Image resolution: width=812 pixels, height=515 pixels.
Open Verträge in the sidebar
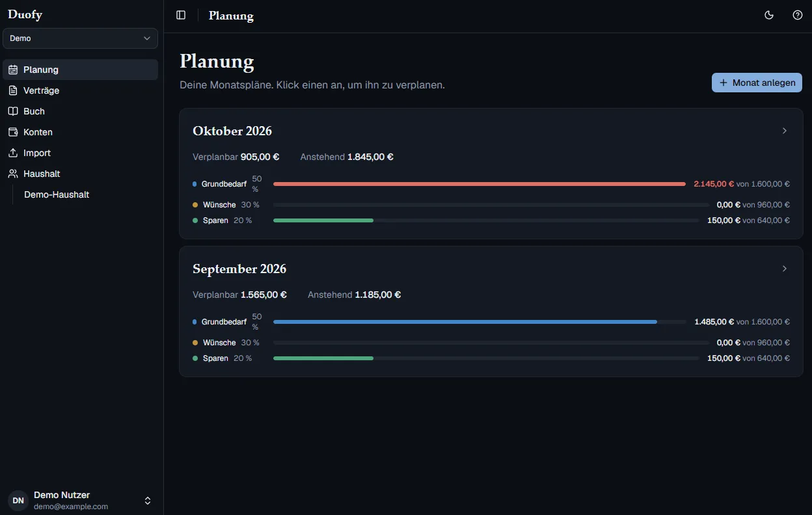tap(80, 90)
